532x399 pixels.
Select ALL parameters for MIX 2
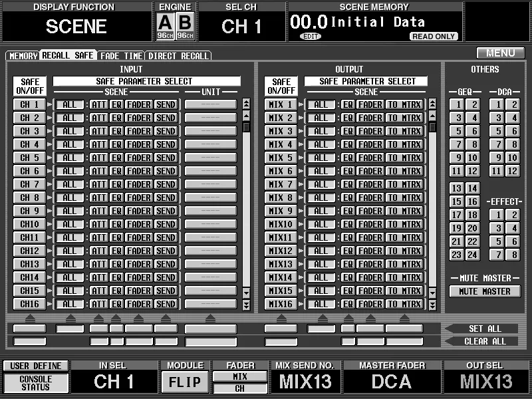coord(321,118)
